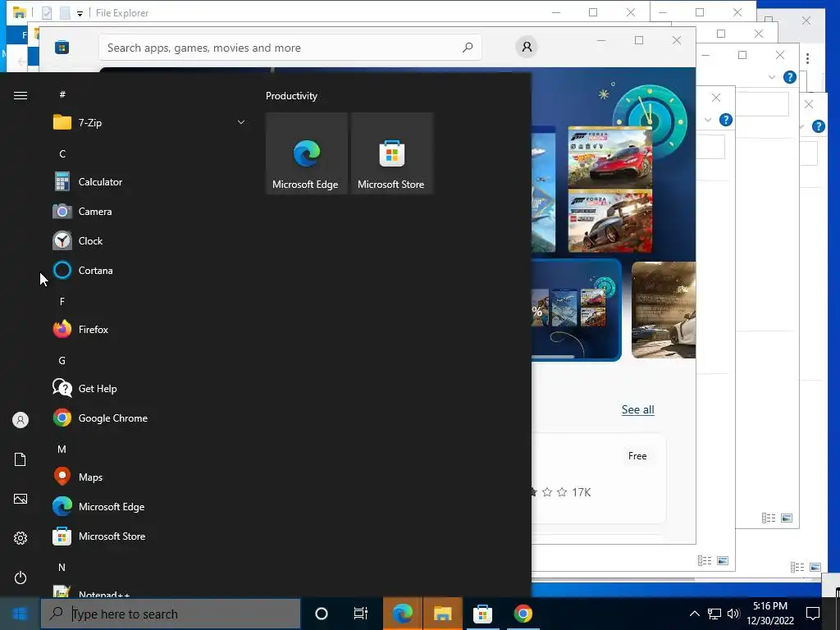Viewport: 840px width, 630px height.
Task: Click the Cortana circle on the taskbar
Action: pos(322,614)
